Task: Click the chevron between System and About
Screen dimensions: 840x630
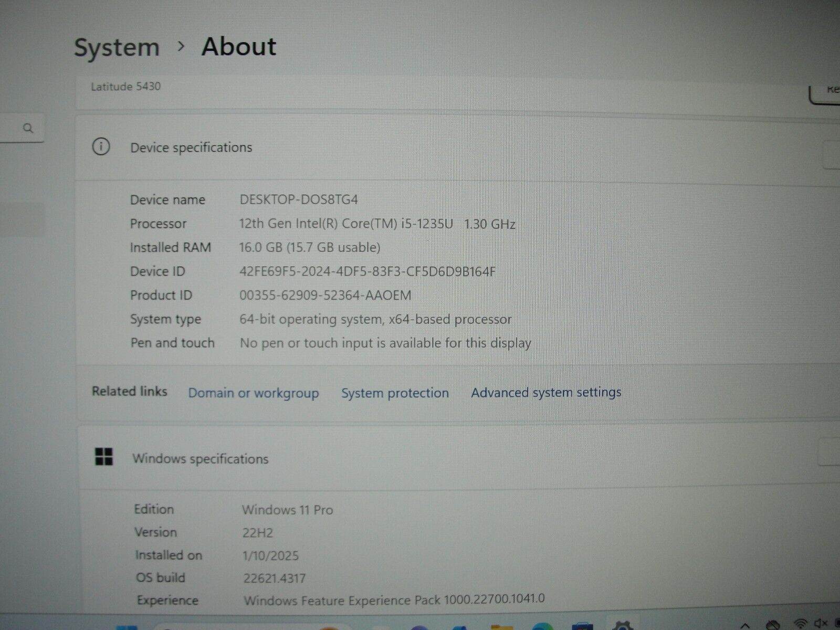Action: tap(182, 47)
